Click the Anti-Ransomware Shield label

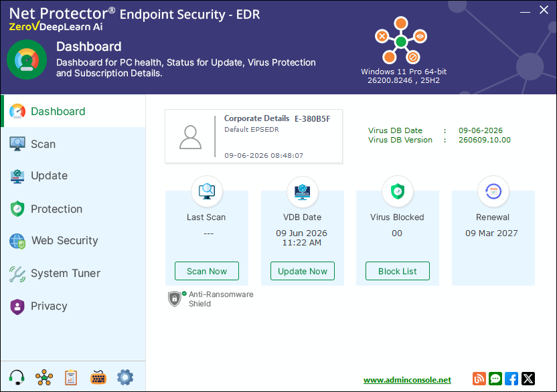click(x=221, y=299)
